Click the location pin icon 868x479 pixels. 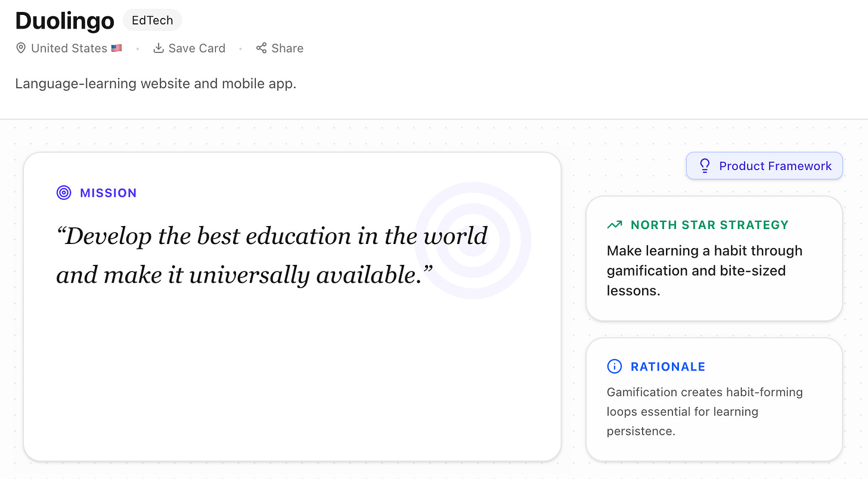[x=21, y=48]
